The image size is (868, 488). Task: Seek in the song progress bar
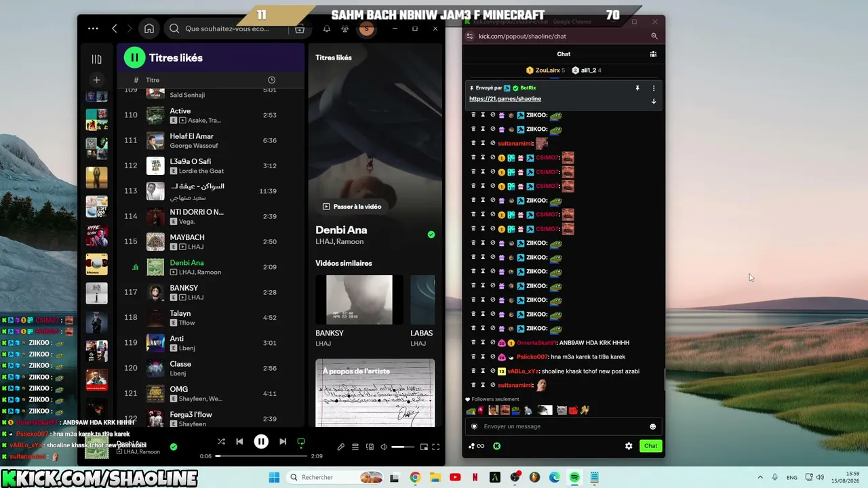point(261,456)
